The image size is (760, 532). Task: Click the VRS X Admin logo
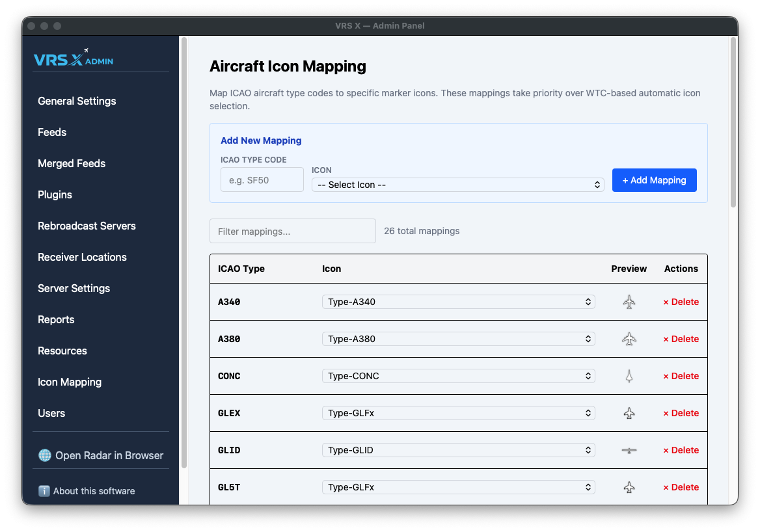[x=74, y=59]
